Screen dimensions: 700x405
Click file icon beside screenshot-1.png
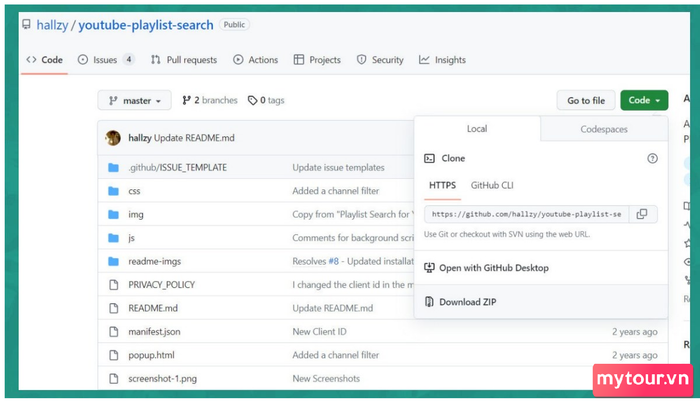coord(114,379)
